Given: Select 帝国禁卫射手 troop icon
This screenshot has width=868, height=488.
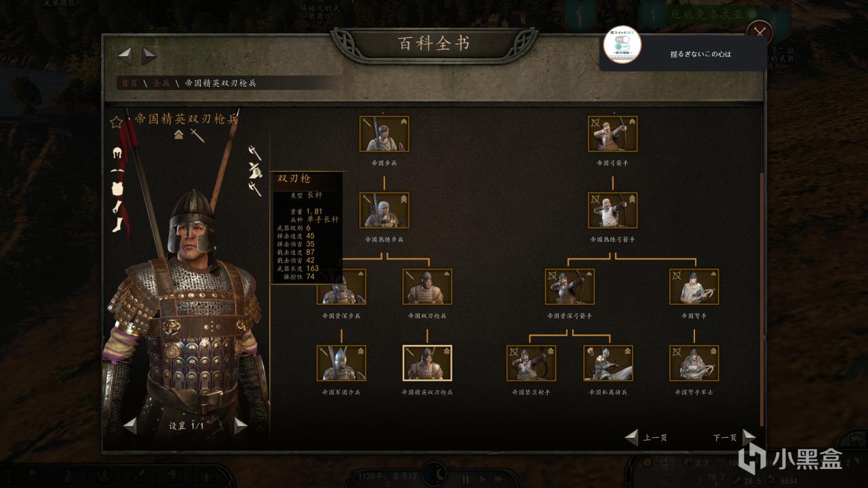Looking at the screenshot, I should click(x=531, y=363).
